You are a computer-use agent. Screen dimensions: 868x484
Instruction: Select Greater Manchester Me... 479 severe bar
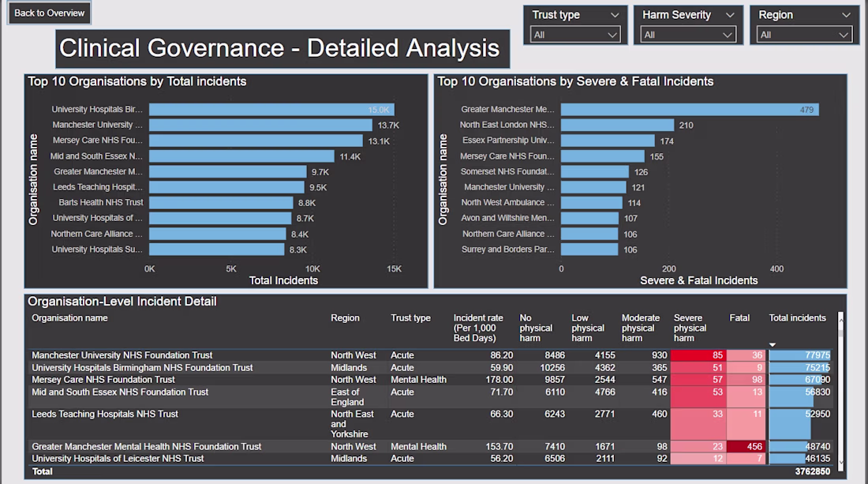(690, 110)
